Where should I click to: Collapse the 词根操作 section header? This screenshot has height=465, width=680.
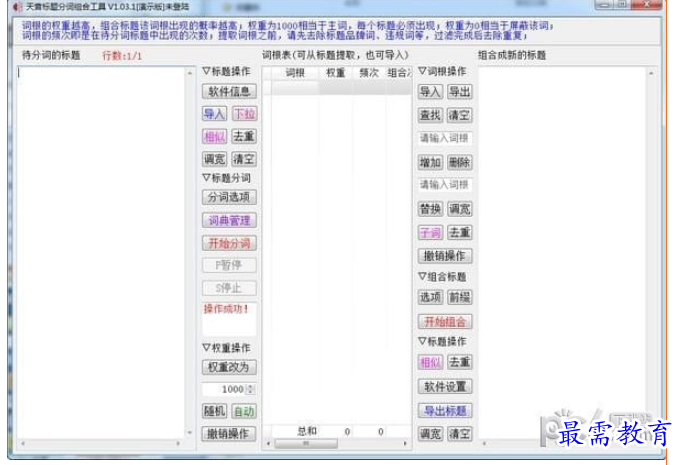coord(442,72)
